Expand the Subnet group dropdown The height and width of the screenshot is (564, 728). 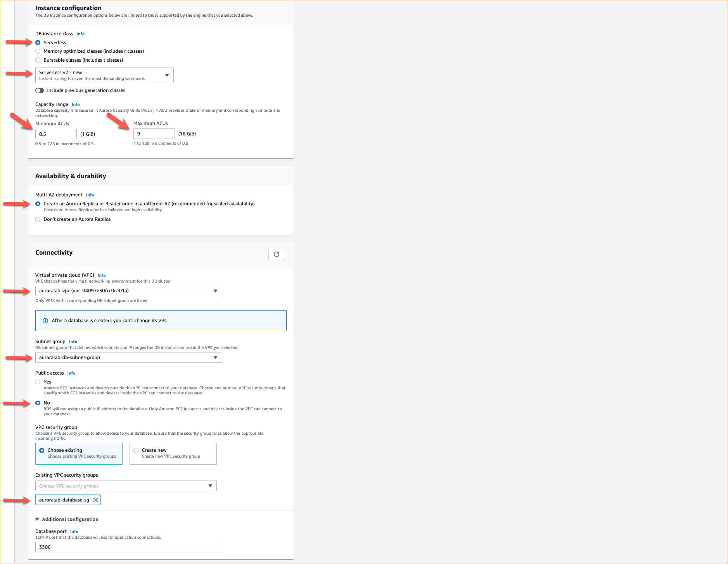[x=128, y=357]
